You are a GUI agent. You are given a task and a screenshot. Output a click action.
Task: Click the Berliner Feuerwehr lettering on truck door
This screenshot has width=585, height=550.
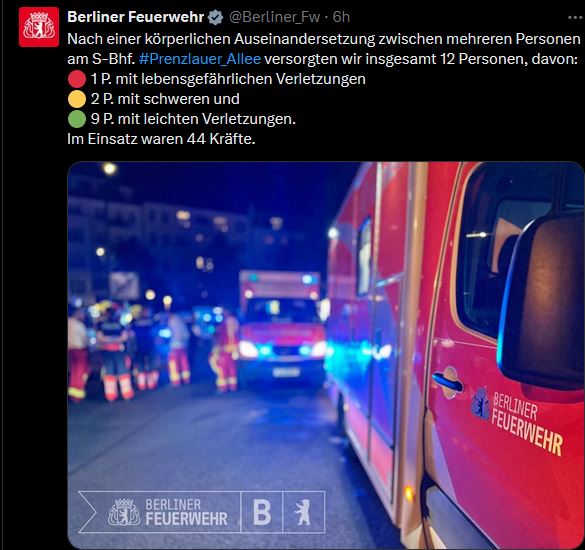coord(527,424)
